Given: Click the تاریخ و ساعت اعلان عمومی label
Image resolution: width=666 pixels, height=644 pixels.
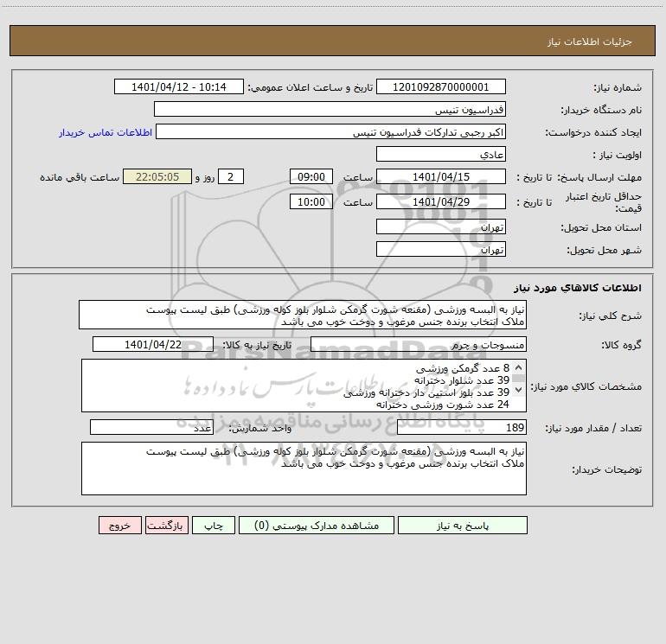Looking at the screenshot, I should pos(311,87).
